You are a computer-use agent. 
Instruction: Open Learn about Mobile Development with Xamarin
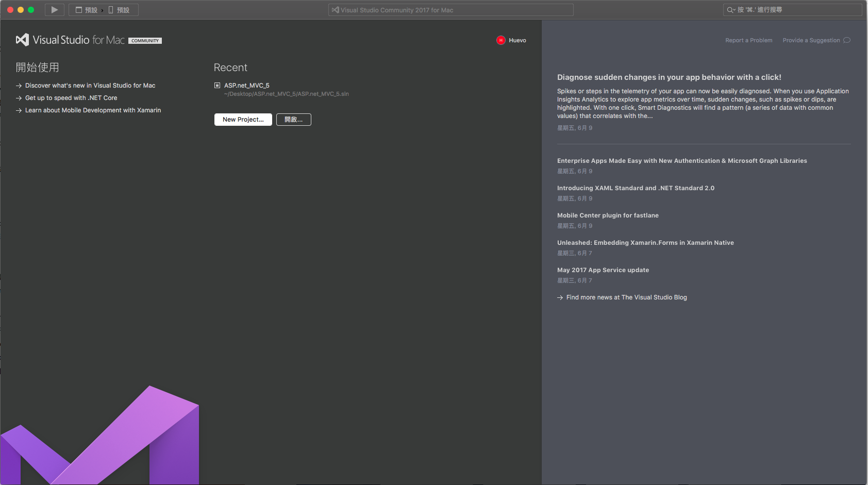[93, 110]
